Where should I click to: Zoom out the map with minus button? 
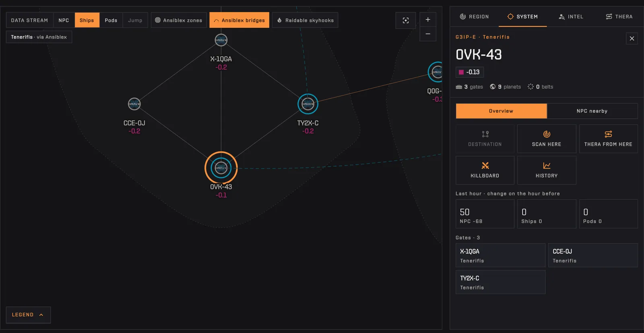tap(428, 34)
